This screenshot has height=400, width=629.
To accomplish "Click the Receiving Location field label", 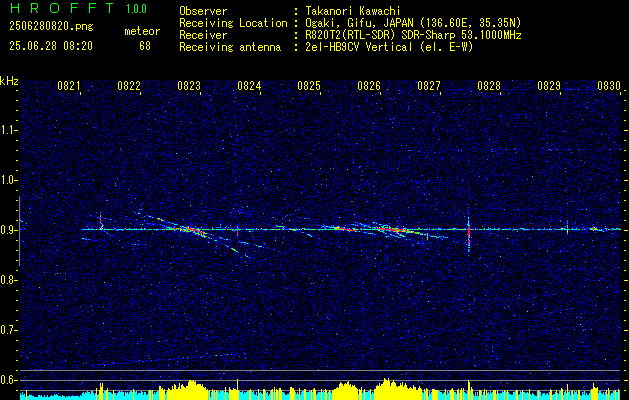I will click(233, 23).
